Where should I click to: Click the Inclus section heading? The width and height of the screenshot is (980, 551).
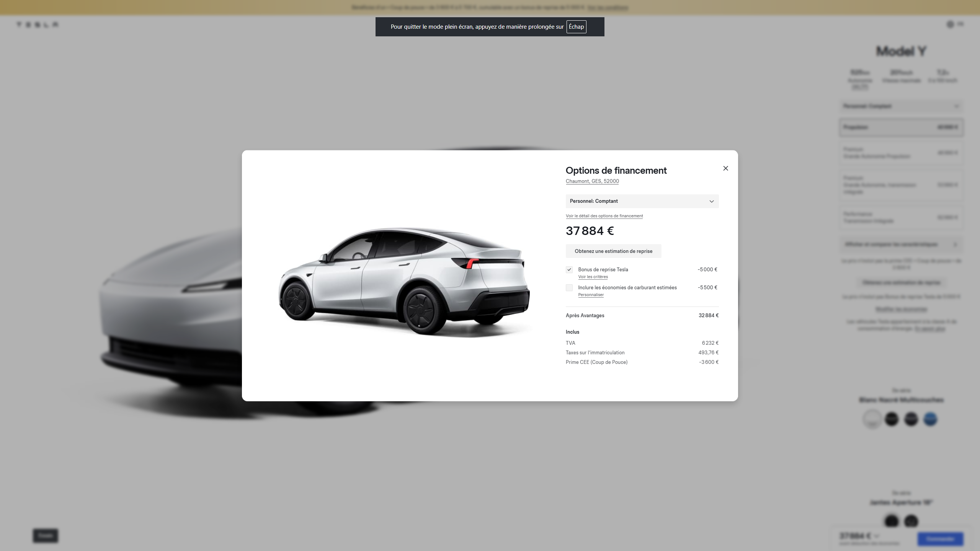click(572, 332)
